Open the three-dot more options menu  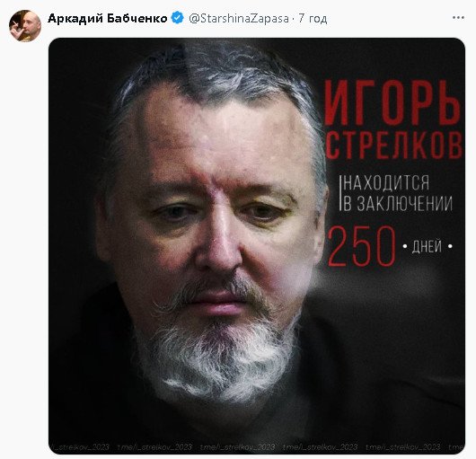(458, 18)
